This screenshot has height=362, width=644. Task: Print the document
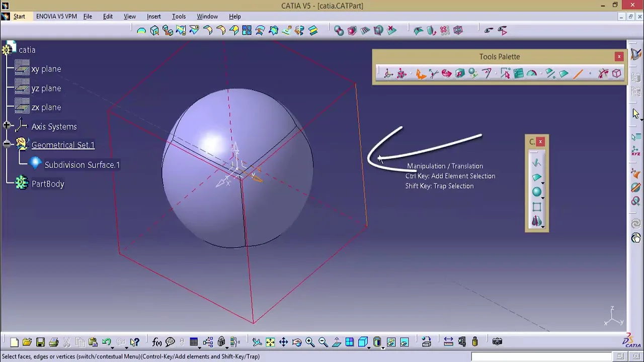click(x=53, y=342)
